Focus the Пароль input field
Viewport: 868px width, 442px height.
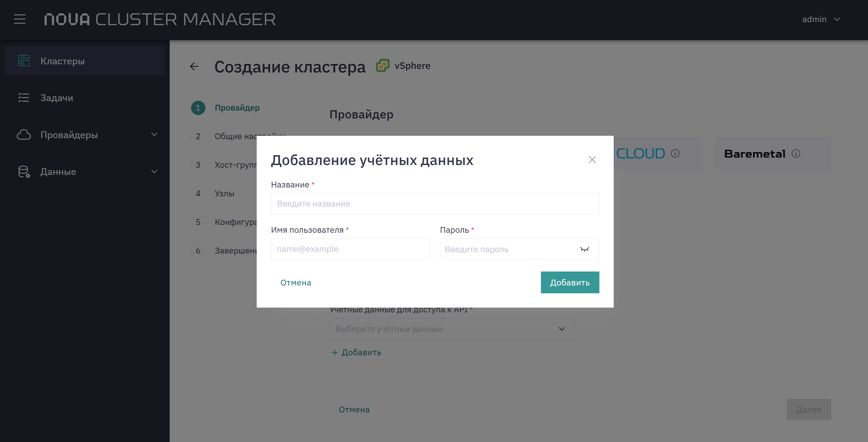[x=520, y=249]
